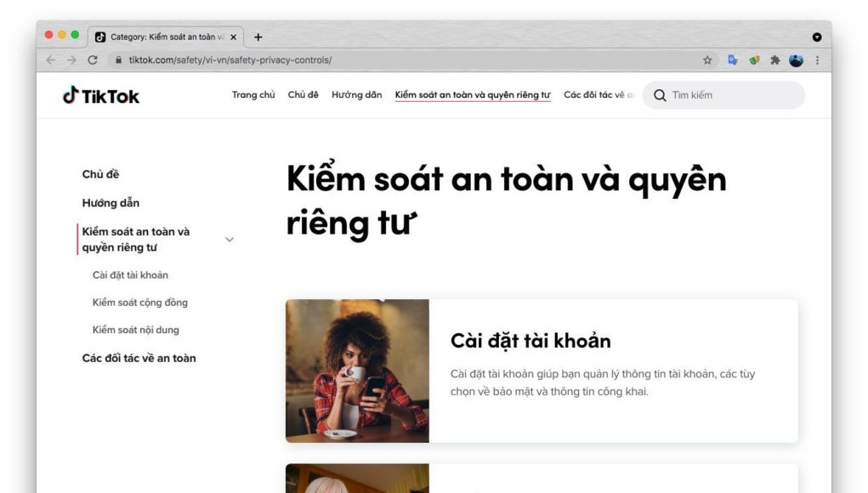The width and height of the screenshot is (868, 493).
Task: Close the Category: Kiểm soát an toàn tab
Action: tap(233, 37)
